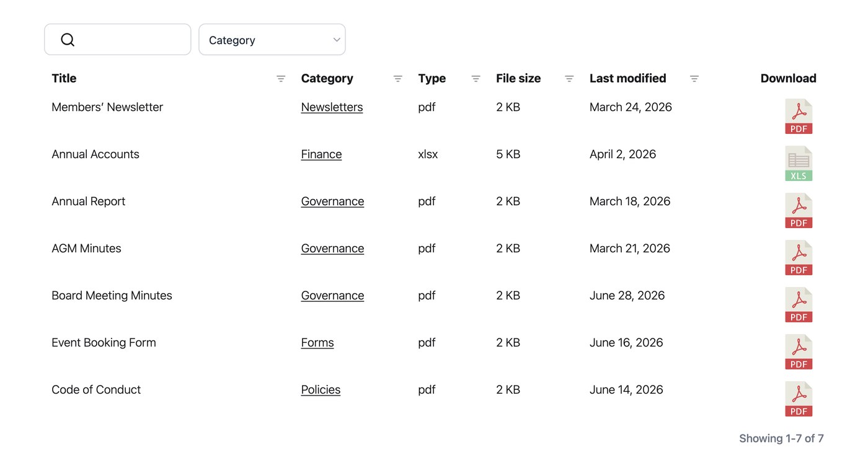Viewport: 868px width, 468px height.
Task: Click the March 18, 2026 date
Action: click(630, 201)
